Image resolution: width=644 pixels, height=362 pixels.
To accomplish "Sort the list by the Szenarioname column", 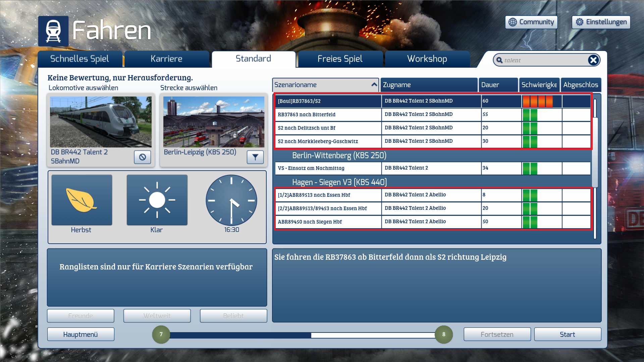I will point(325,85).
